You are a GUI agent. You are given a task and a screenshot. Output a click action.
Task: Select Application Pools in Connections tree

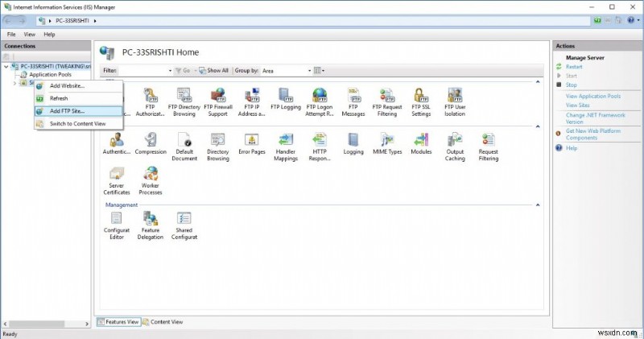pos(50,74)
